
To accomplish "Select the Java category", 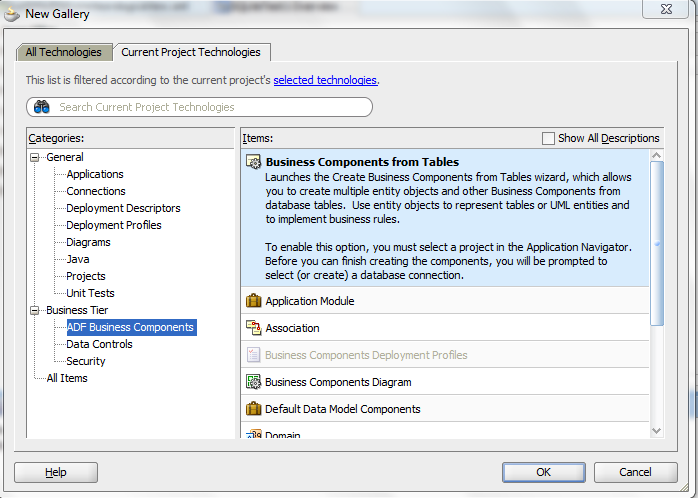I will (78, 259).
